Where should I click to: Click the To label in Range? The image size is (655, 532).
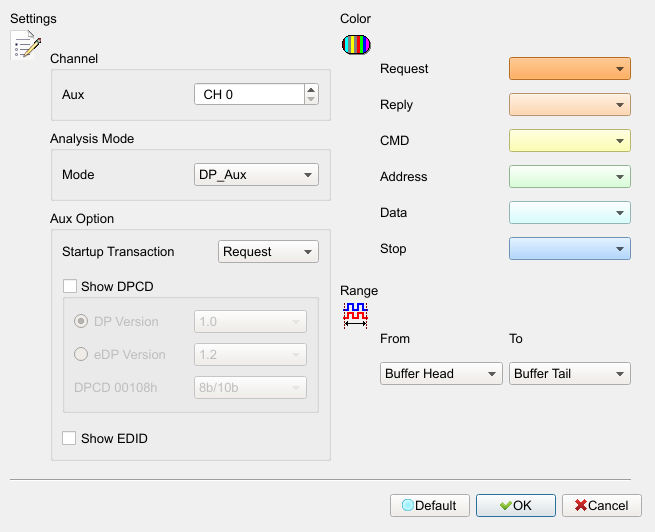coord(515,338)
